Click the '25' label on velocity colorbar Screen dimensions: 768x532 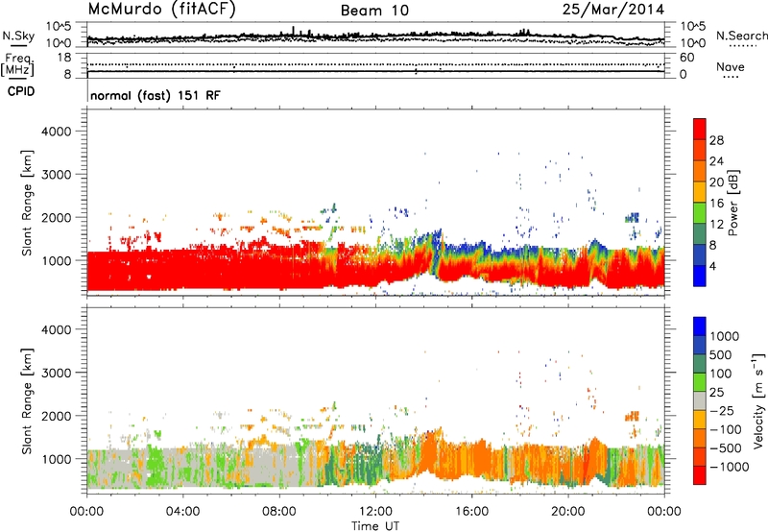pos(716,393)
